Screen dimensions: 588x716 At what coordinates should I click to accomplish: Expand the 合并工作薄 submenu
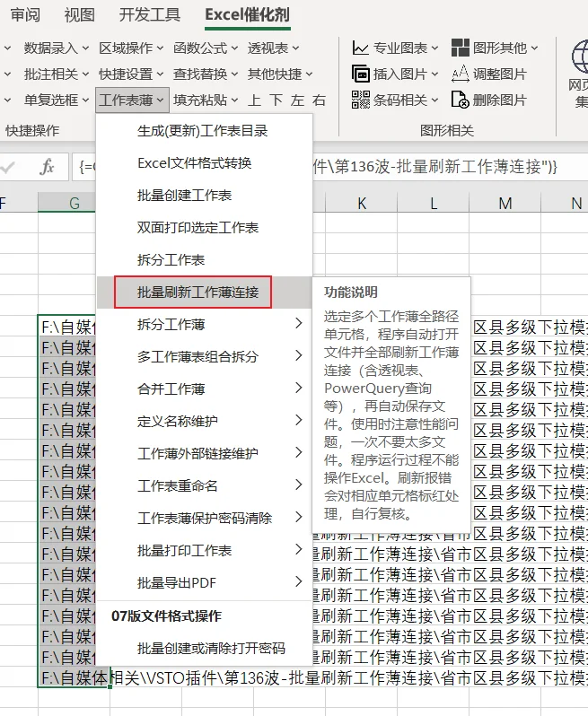205,389
